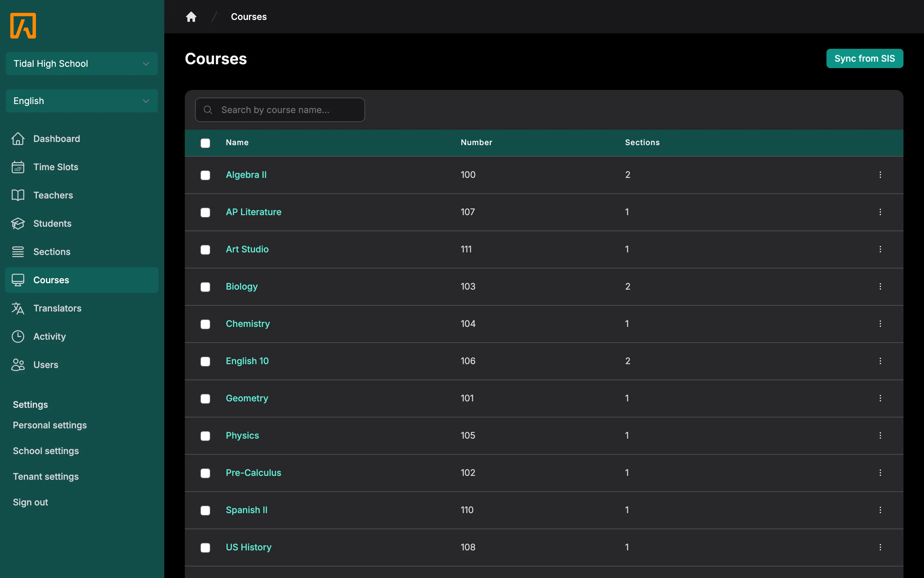Open the three-dot menu for Spanish II
This screenshot has width=924, height=578.
[880, 510]
